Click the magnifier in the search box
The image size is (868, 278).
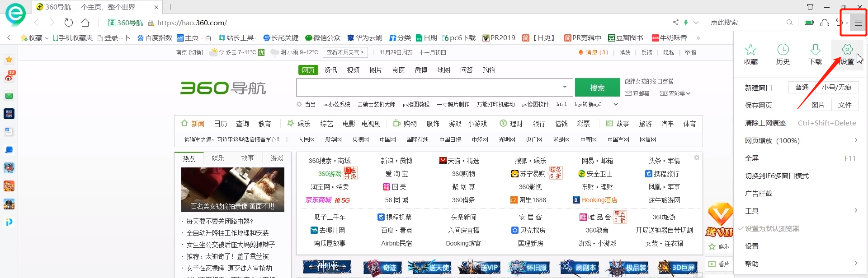pyautogui.click(x=789, y=23)
